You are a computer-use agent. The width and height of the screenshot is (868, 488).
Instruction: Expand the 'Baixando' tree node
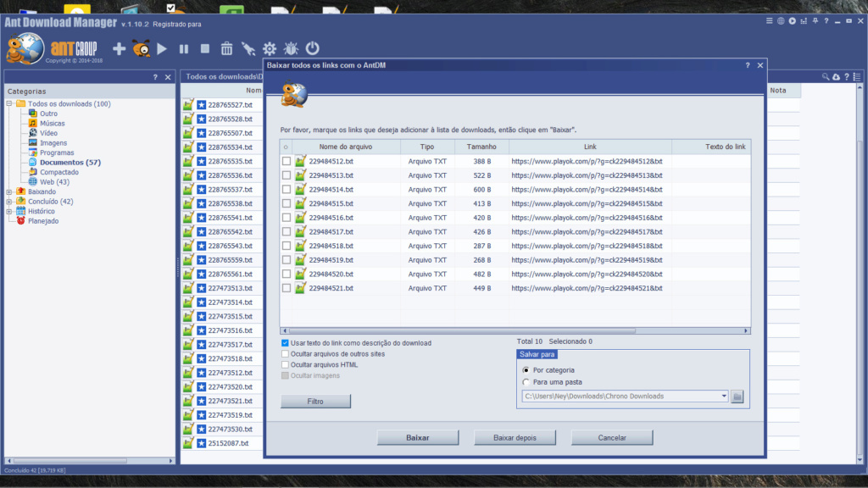(x=9, y=192)
